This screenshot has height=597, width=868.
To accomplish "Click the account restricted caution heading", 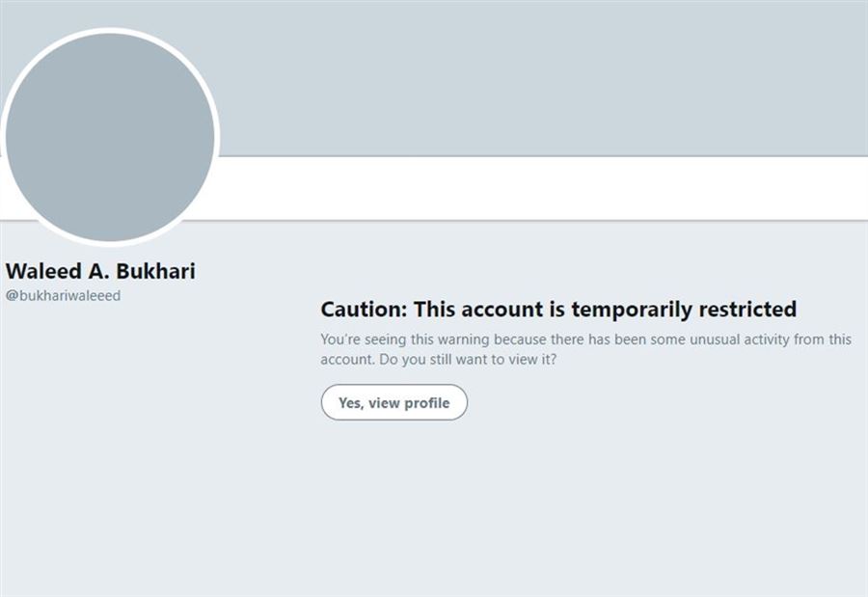I will (558, 309).
